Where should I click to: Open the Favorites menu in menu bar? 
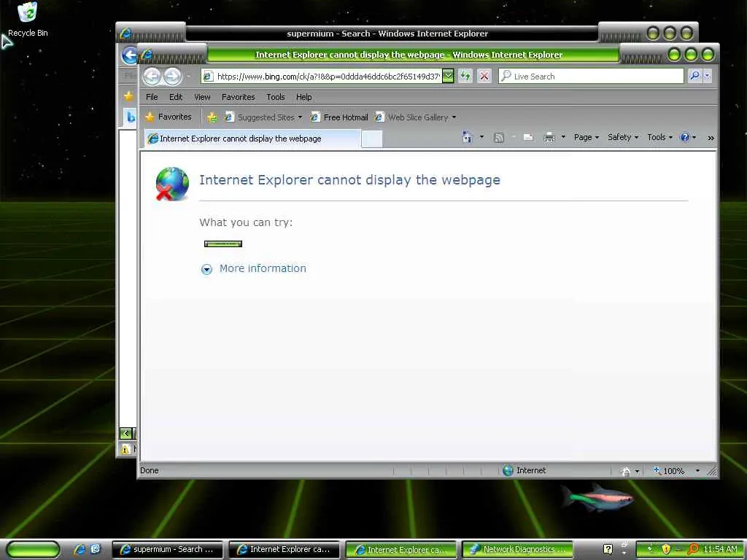(x=239, y=97)
